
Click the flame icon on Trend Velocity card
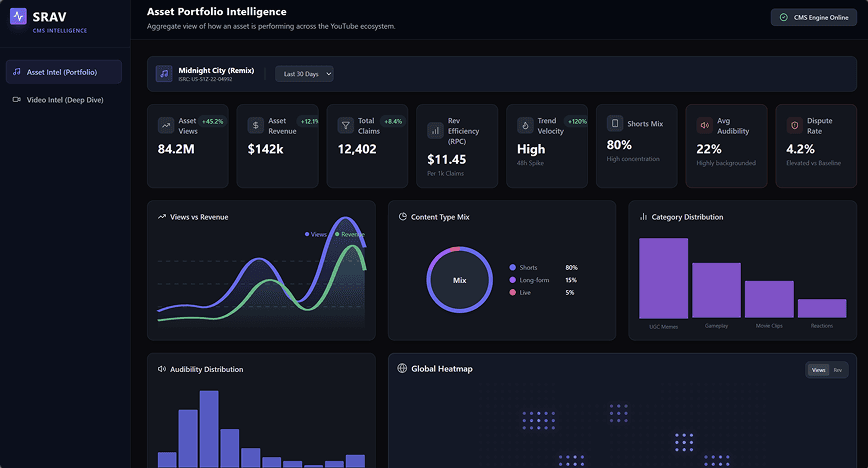point(525,125)
